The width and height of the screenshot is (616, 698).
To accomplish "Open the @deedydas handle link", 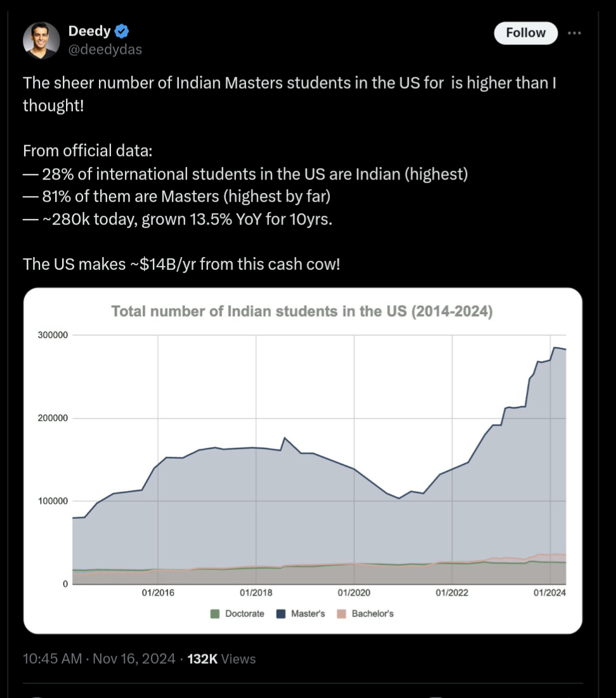I will [x=105, y=49].
